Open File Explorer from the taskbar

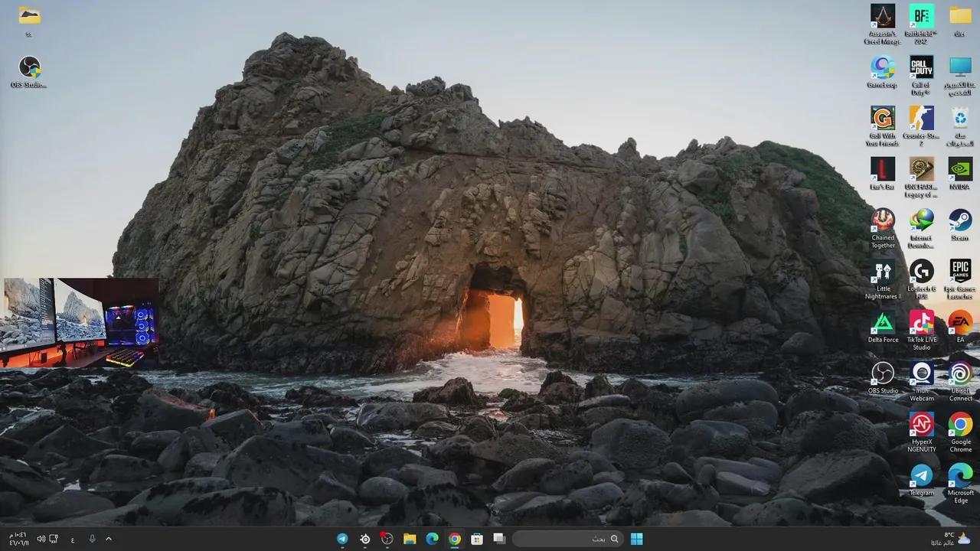(x=410, y=539)
